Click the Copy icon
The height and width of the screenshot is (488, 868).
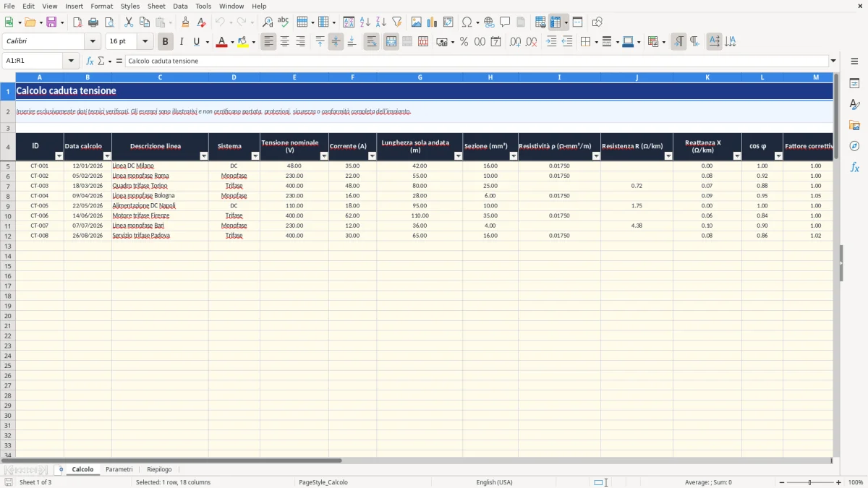coord(145,22)
